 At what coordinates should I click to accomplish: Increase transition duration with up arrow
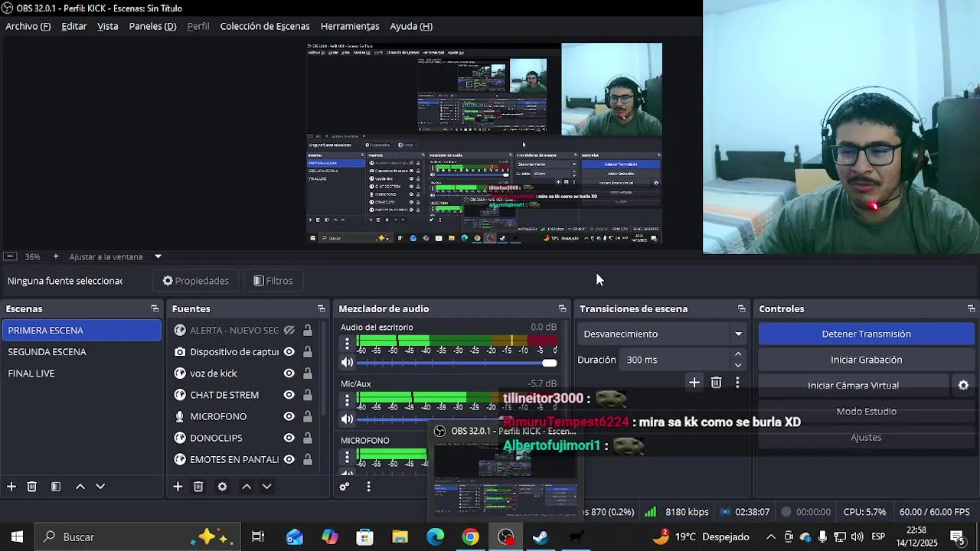pos(738,354)
